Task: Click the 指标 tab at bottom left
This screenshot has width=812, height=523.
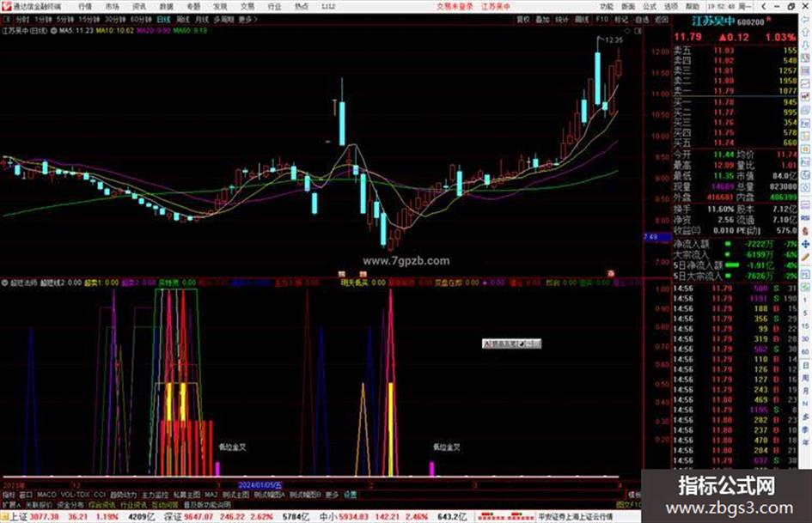Action: click(9, 495)
